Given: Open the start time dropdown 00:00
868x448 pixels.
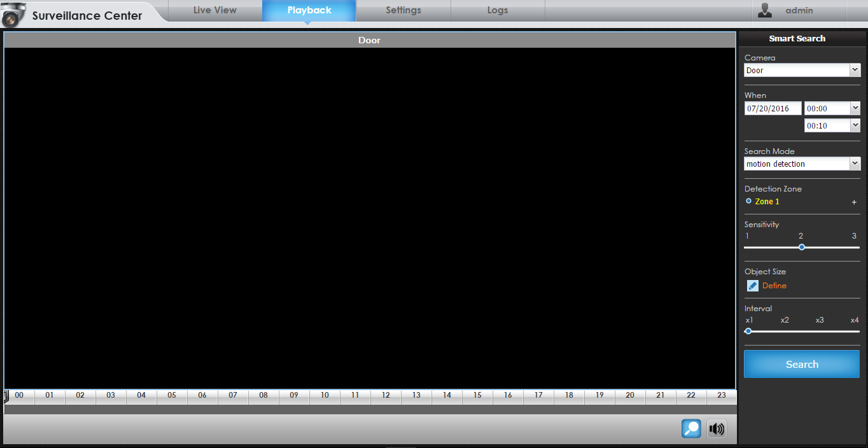Looking at the screenshot, I should tap(832, 108).
